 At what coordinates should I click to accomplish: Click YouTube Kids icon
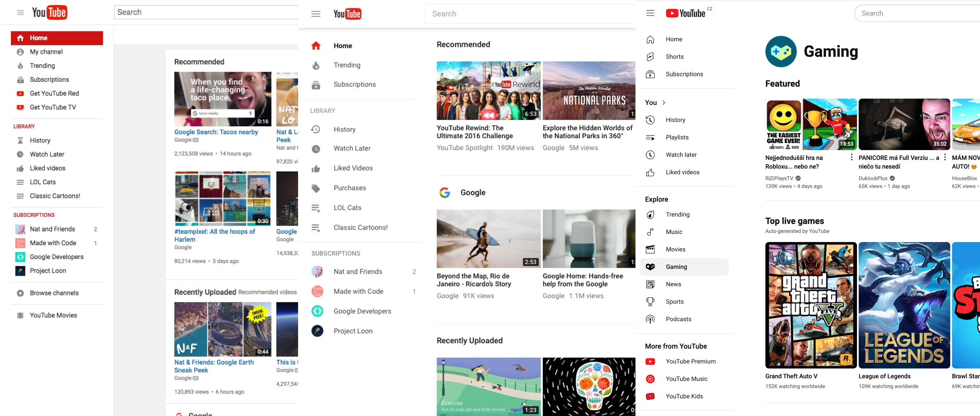650,396
